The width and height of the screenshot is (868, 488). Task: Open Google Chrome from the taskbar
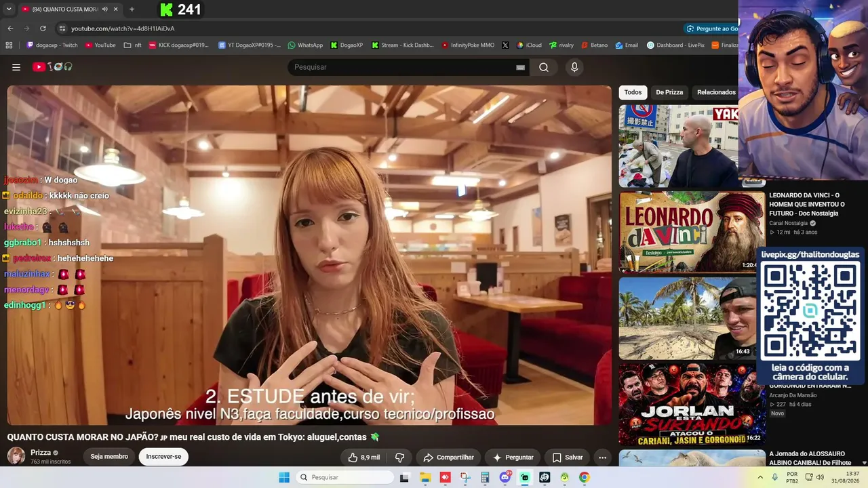[585, 477]
